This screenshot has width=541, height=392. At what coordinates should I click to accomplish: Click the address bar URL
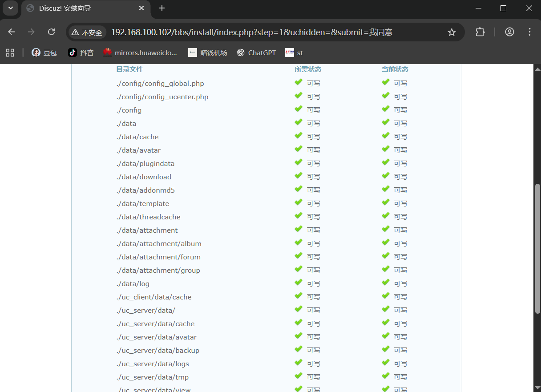pyautogui.click(x=252, y=32)
